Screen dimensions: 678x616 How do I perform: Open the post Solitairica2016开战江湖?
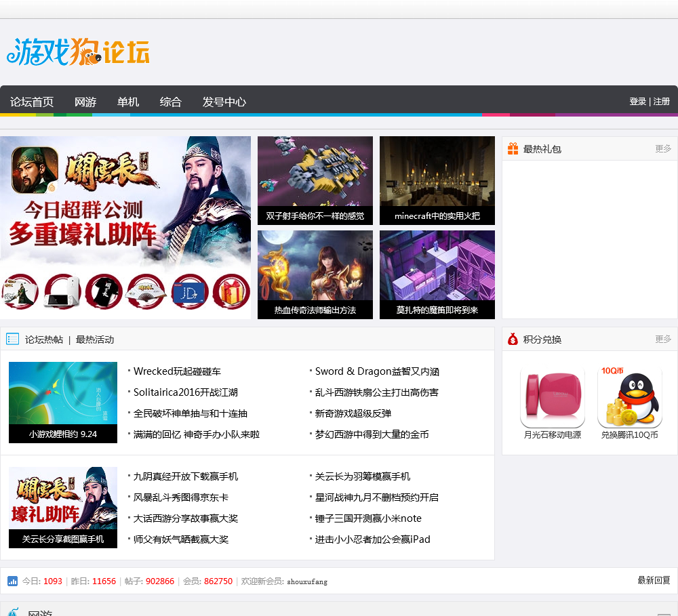(x=186, y=392)
